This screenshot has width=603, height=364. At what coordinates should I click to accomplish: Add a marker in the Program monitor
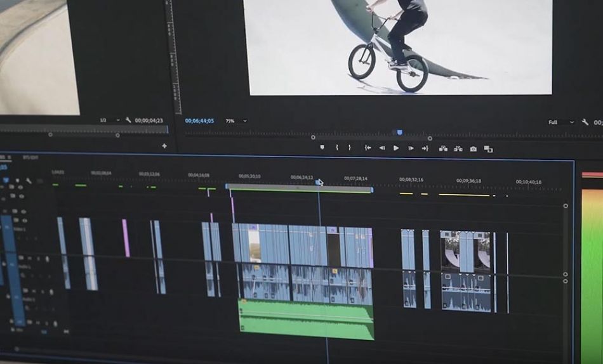tap(322, 147)
